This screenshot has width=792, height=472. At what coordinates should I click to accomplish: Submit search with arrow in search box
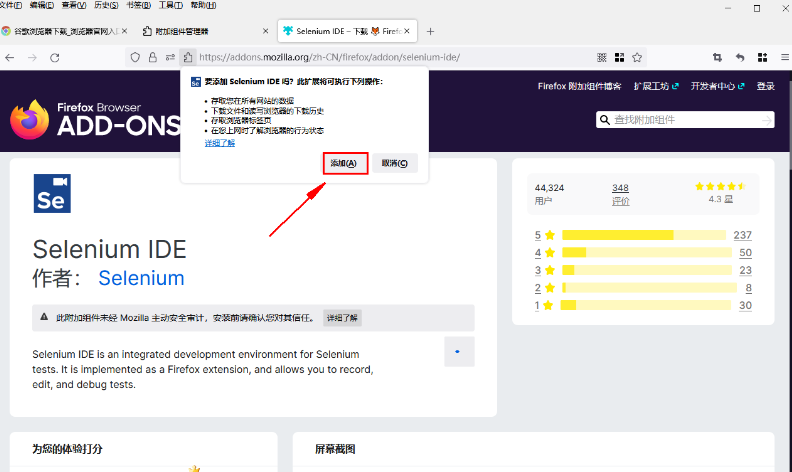(x=767, y=120)
